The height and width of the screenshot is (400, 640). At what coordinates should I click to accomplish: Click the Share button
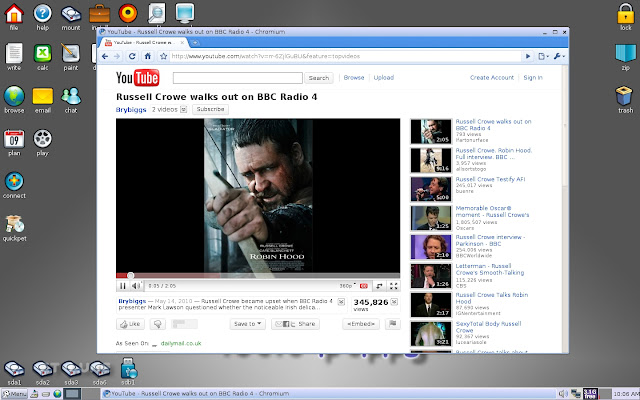[295, 324]
